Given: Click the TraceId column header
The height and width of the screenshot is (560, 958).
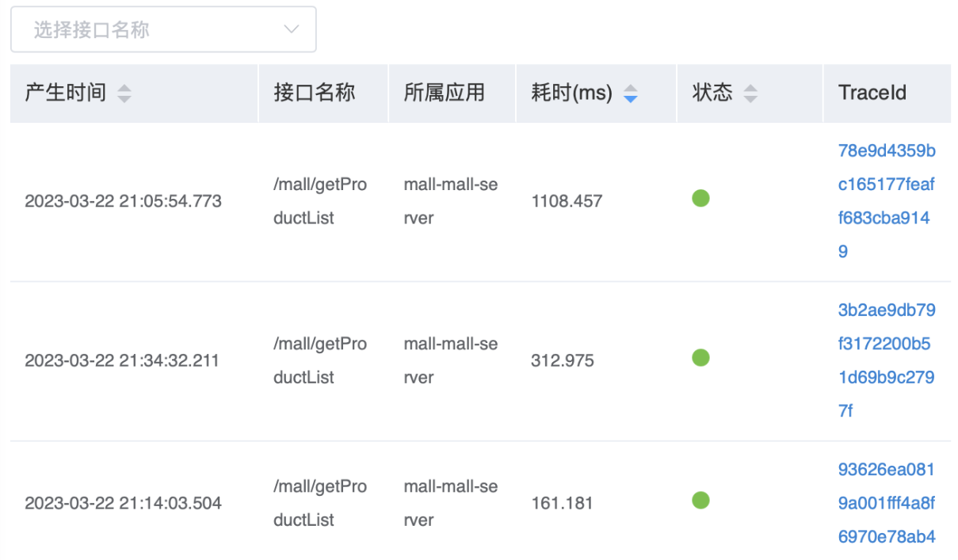Looking at the screenshot, I should [872, 93].
